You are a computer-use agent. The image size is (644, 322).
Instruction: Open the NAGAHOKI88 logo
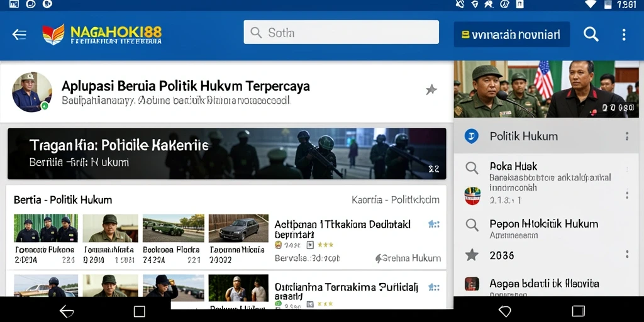102,35
